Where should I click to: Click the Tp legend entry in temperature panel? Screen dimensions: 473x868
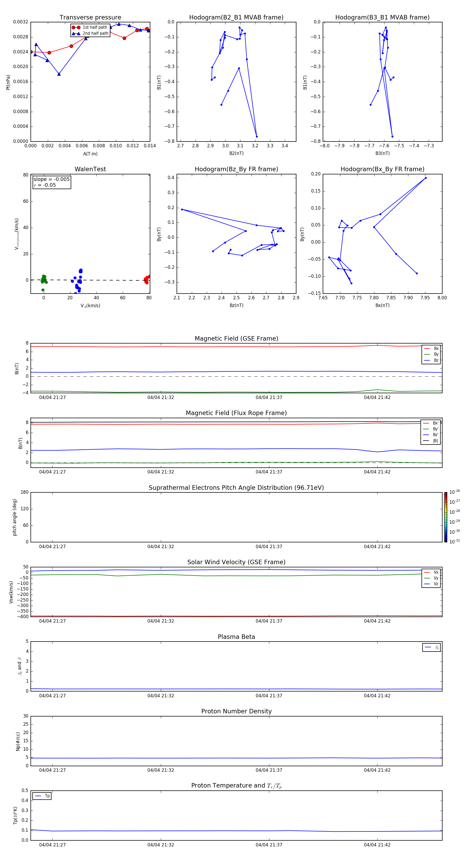pos(42,796)
